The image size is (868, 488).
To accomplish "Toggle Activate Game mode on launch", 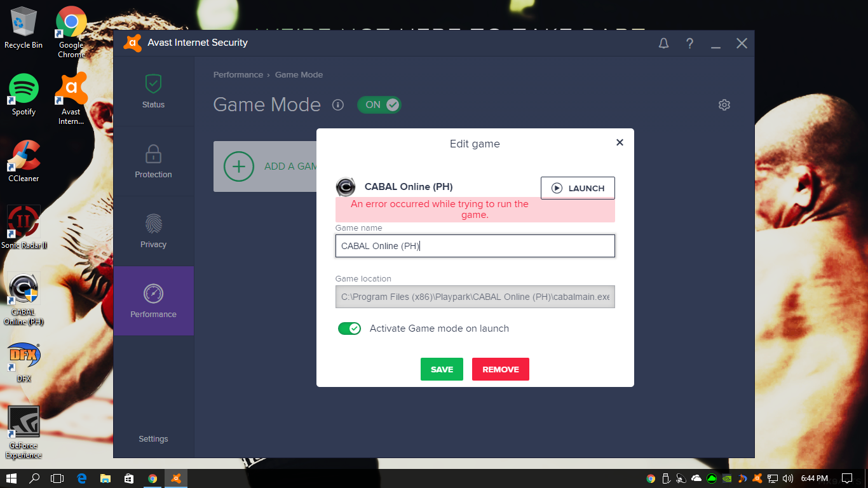I will 349,329.
